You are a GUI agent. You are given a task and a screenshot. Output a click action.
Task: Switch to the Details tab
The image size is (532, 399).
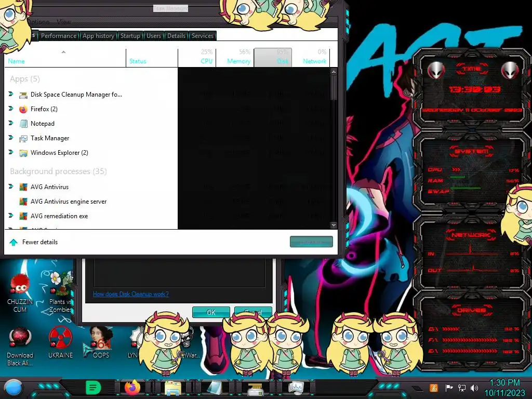177,36
